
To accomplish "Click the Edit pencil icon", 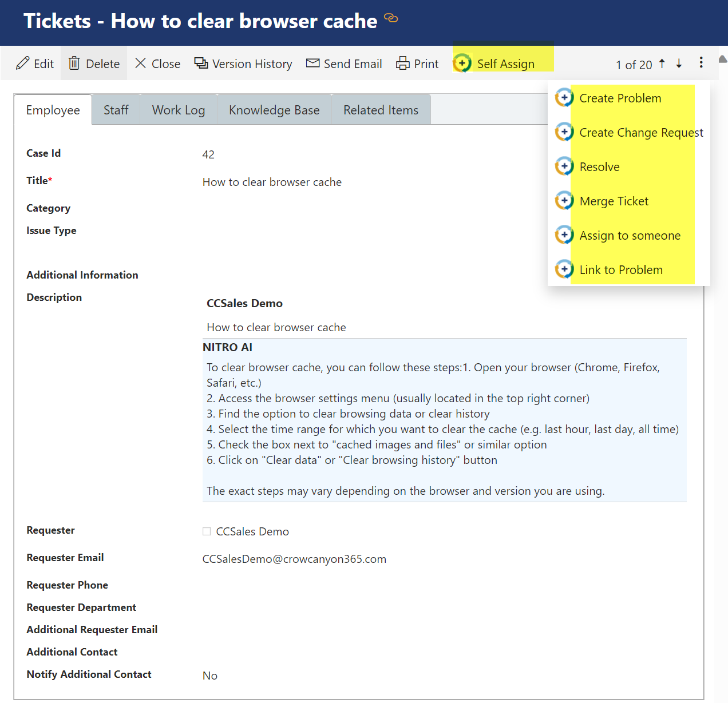I will [x=23, y=63].
